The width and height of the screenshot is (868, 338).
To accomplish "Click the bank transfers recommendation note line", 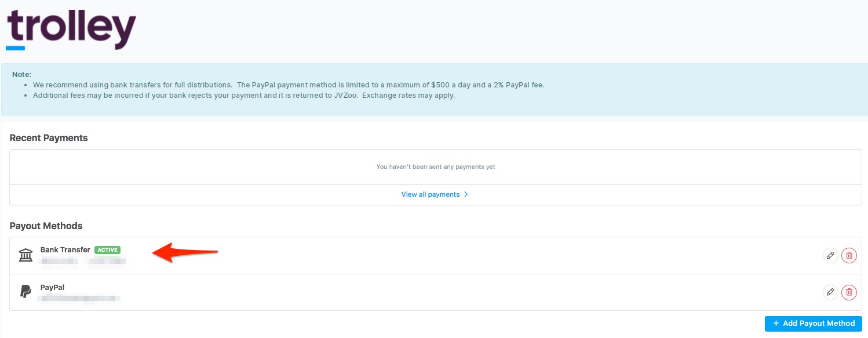I will 289,84.
